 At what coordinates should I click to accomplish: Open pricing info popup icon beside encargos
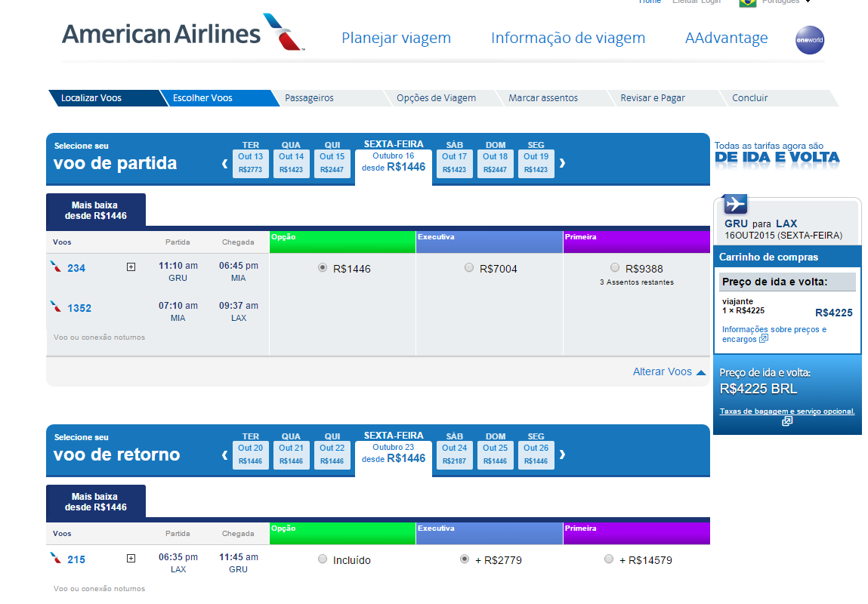coord(764,339)
